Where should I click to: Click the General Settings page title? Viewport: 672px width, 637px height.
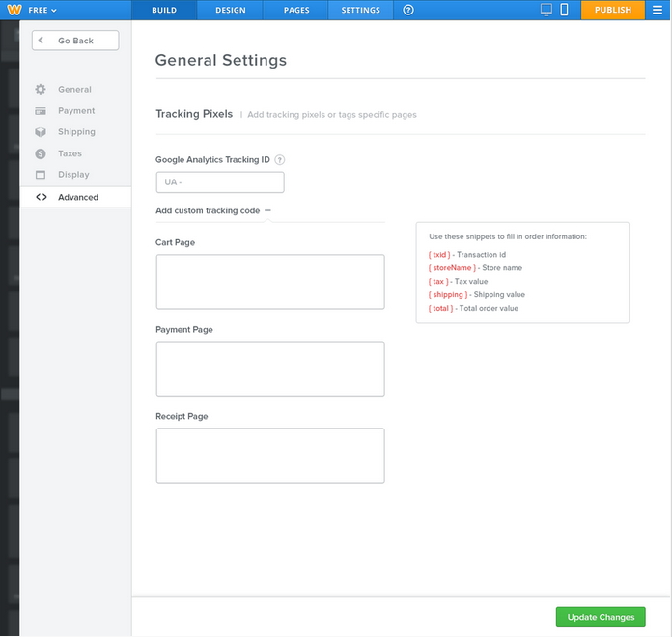[221, 60]
